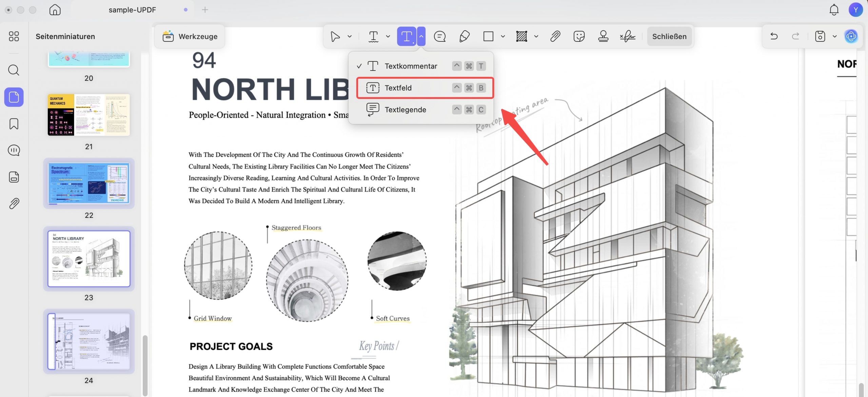Select page 22 Electromagnetic Spectrum thumbnail

(x=89, y=184)
